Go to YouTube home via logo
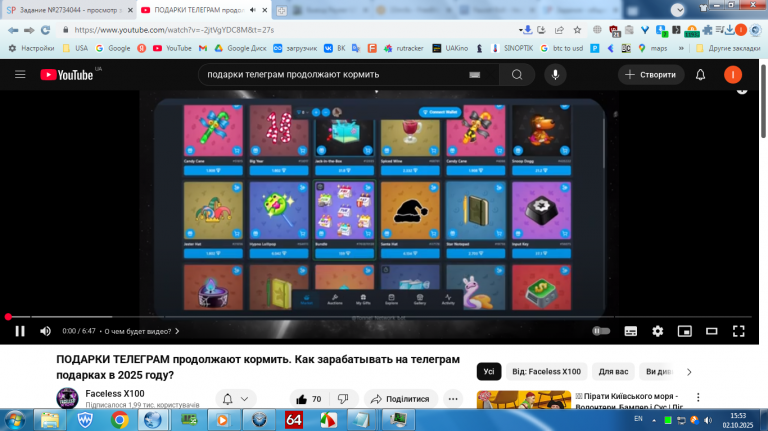The height and width of the screenshot is (431, 768). coord(67,74)
